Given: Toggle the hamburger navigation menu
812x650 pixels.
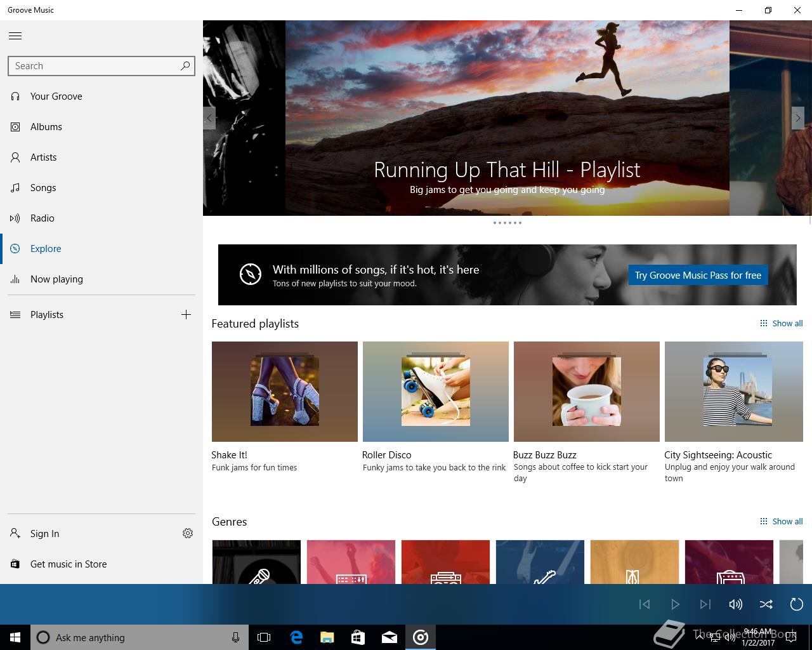Looking at the screenshot, I should click(15, 36).
